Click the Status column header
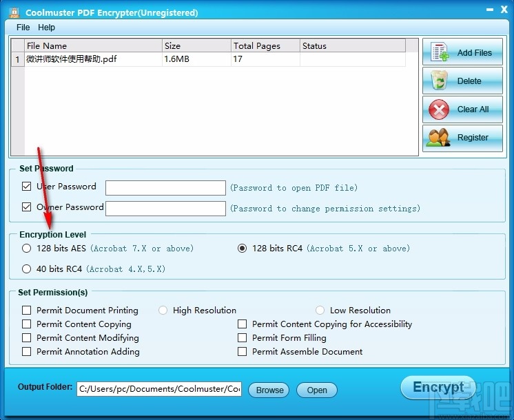514x420 pixels. [352, 45]
